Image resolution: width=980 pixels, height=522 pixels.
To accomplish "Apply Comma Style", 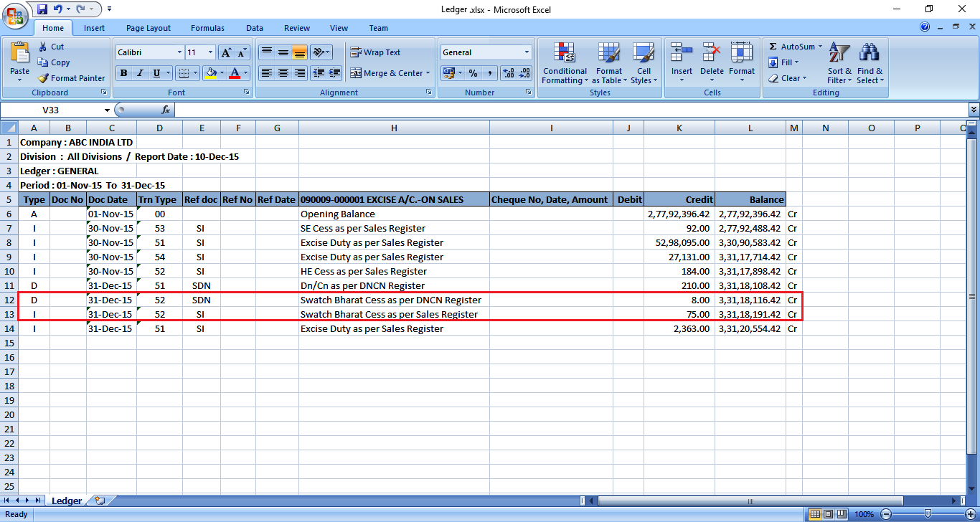I will coord(490,73).
